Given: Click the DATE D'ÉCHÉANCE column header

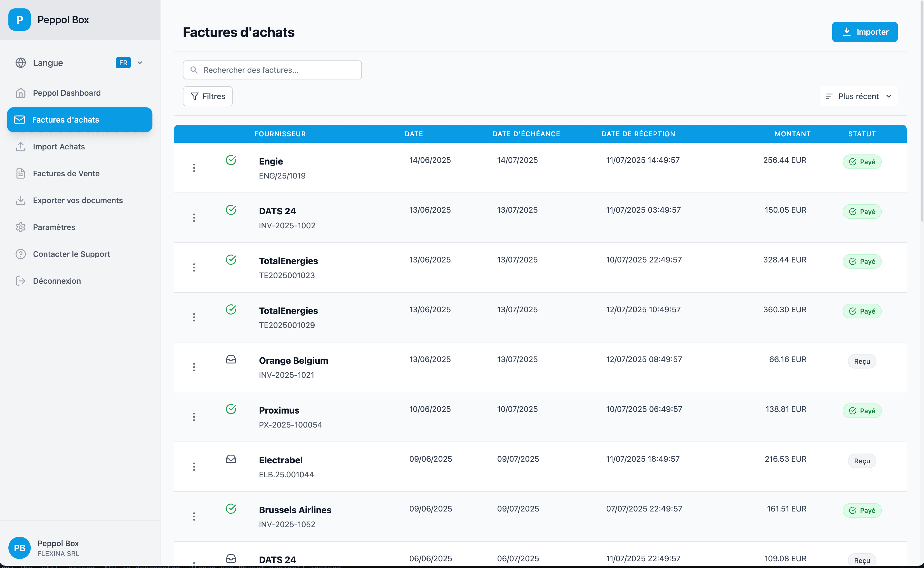Looking at the screenshot, I should [526, 134].
